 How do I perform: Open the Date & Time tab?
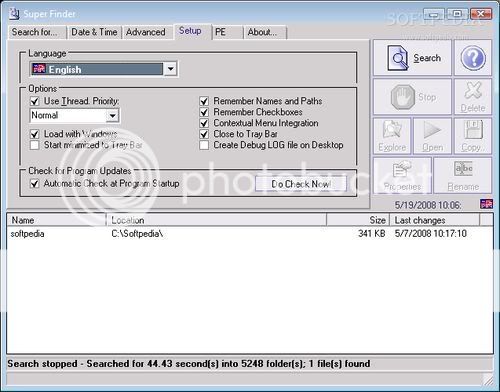94,32
